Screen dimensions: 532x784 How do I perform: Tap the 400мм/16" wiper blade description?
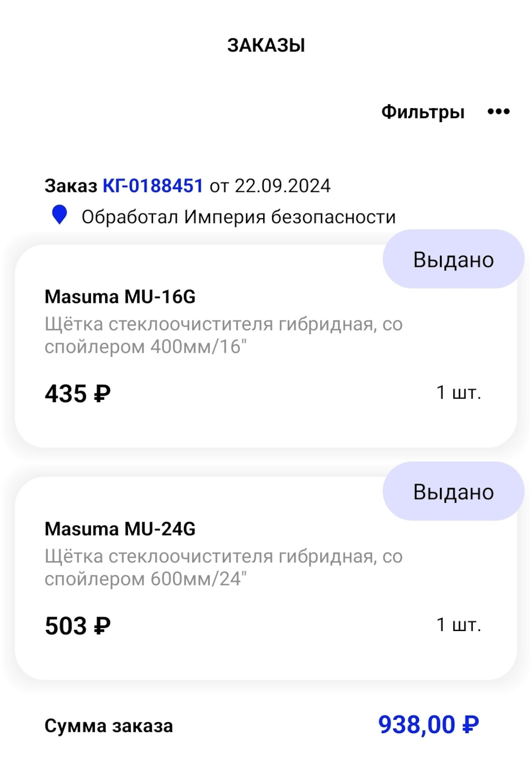coord(223,335)
